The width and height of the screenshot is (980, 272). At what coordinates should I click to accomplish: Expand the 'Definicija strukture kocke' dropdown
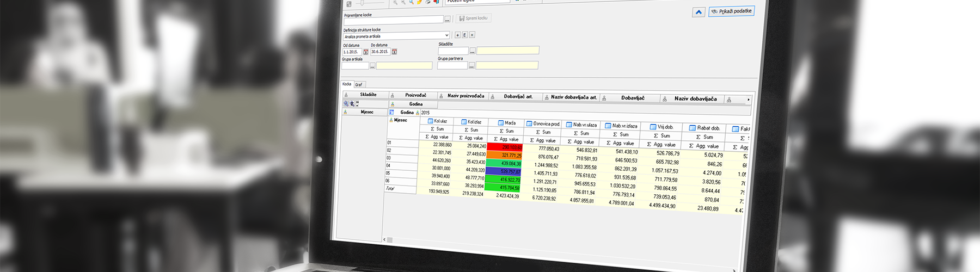pos(447,35)
